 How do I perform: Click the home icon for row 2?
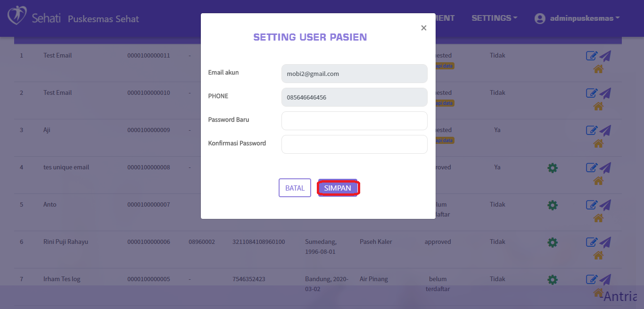pos(598,106)
